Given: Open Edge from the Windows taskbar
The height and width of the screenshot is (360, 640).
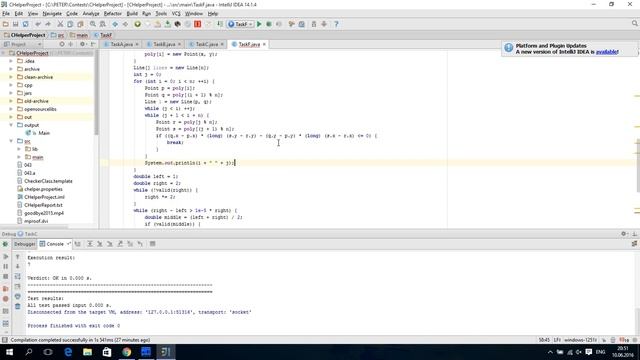Looking at the screenshot, I should click(68, 352).
